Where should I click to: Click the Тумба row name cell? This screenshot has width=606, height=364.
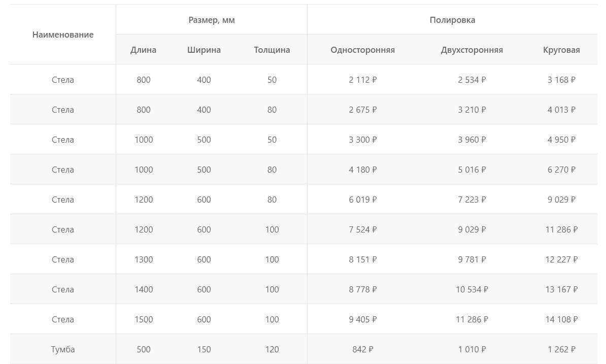pyautogui.click(x=62, y=349)
